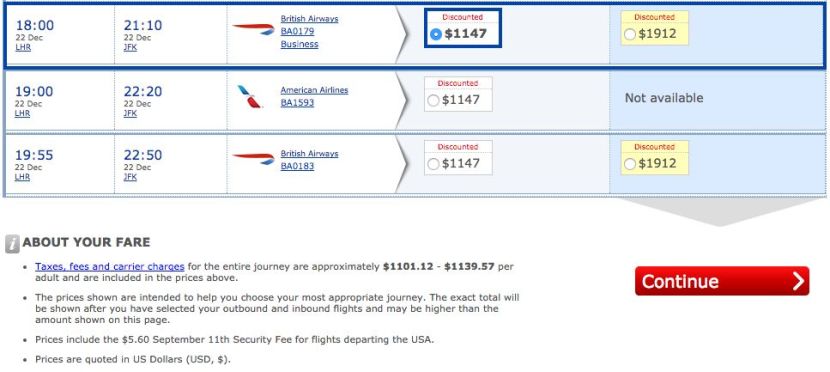Open Taxes, fees and carrier charges link
This screenshot has width=830, height=372.
pyautogui.click(x=110, y=266)
